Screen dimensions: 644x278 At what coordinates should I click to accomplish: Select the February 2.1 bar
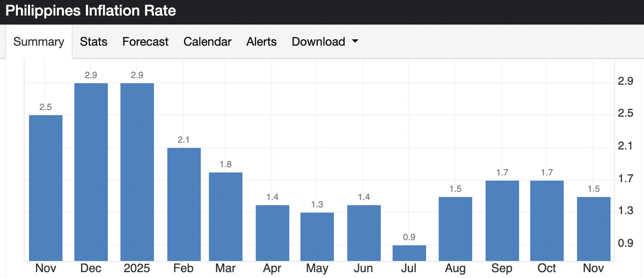(x=184, y=204)
